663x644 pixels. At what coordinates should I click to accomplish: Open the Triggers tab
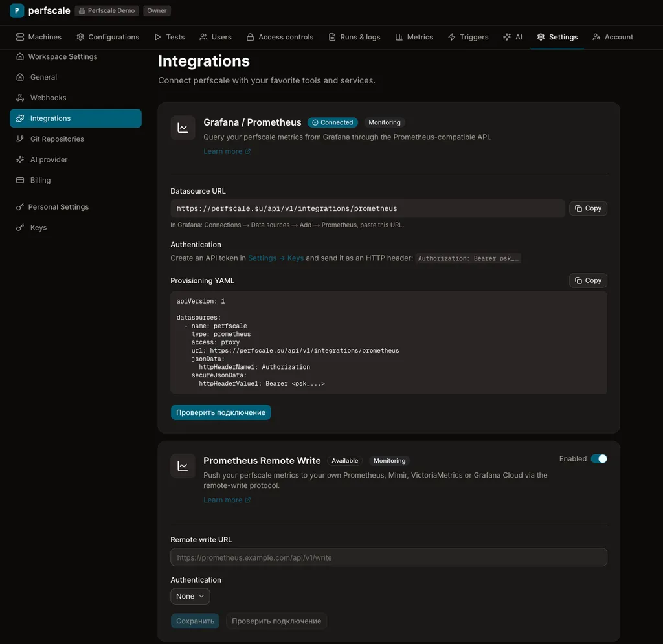point(468,37)
